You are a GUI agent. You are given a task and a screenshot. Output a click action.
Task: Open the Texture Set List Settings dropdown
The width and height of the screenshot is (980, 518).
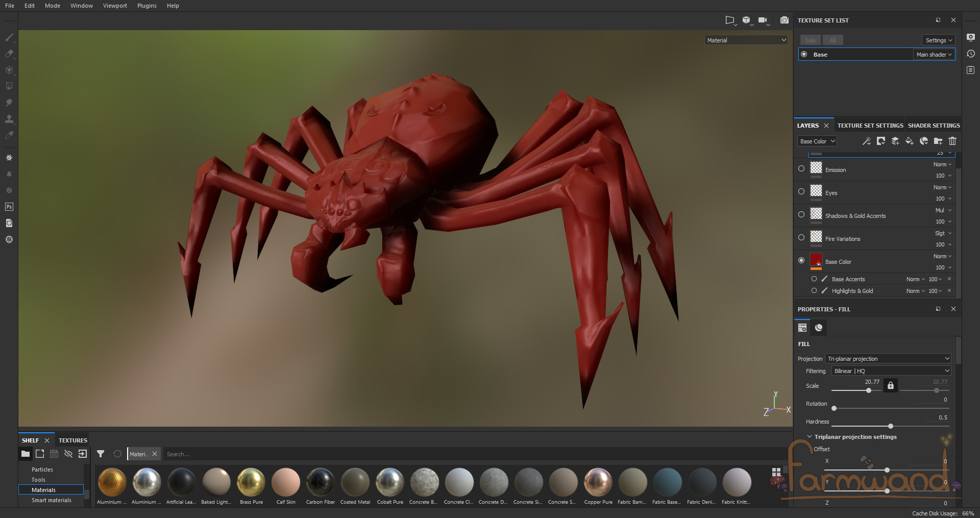tap(939, 40)
